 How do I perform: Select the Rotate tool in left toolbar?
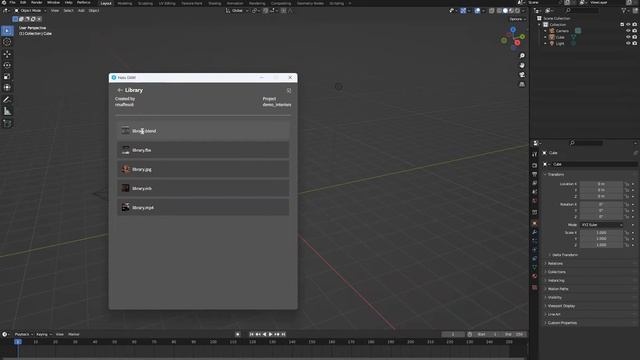tap(7, 65)
